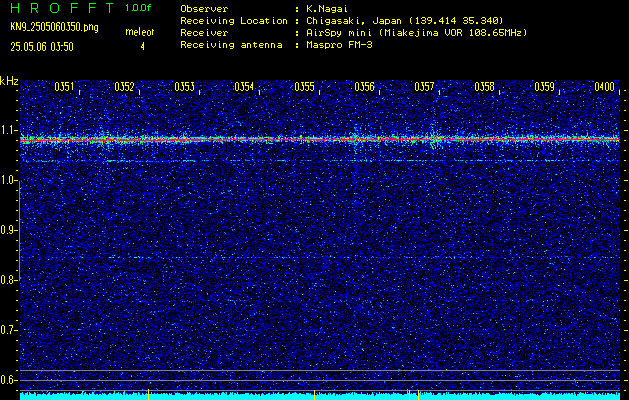
Task: Click the 0352 time marker
Action: point(124,87)
